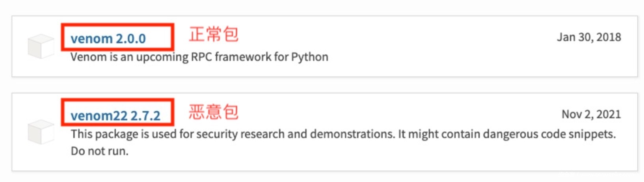Click the word 'Python' in venom description
The image size is (644, 182).
(309, 57)
